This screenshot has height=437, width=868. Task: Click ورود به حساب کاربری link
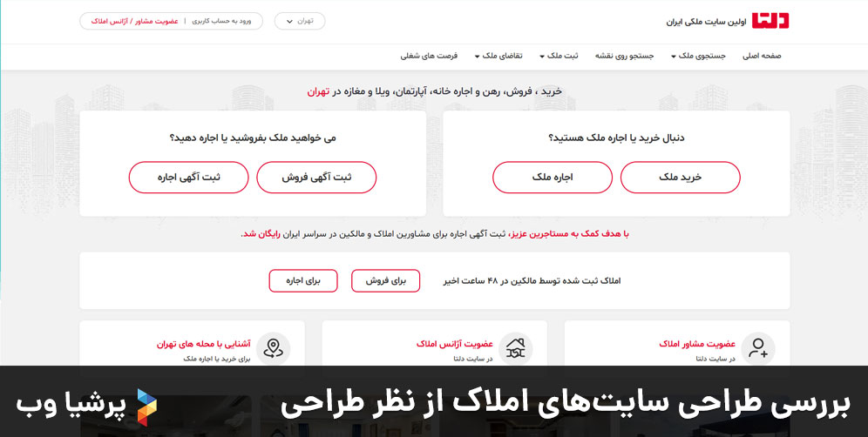coord(221,21)
